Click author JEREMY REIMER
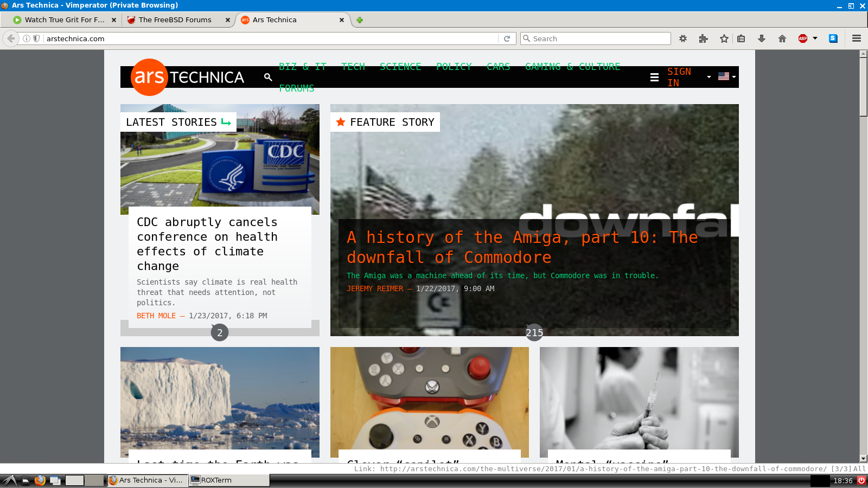868x488 pixels. click(x=375, y=288)
